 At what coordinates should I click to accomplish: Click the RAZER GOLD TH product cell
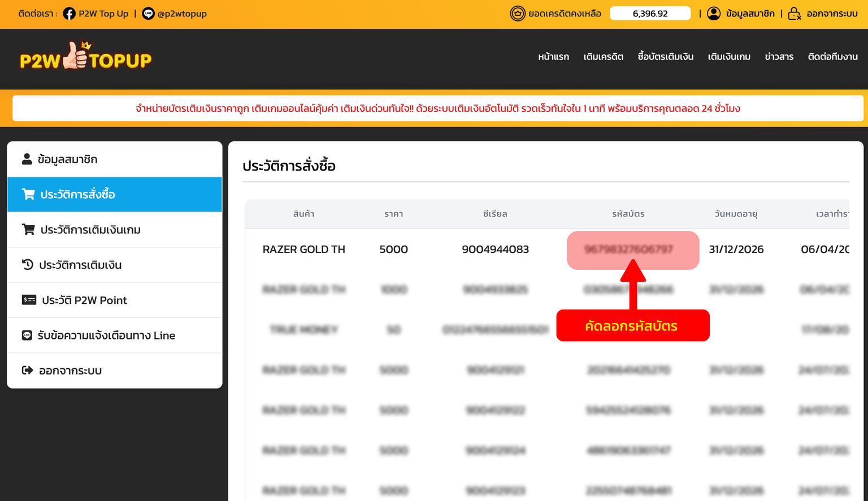click(x=304, y=249)
